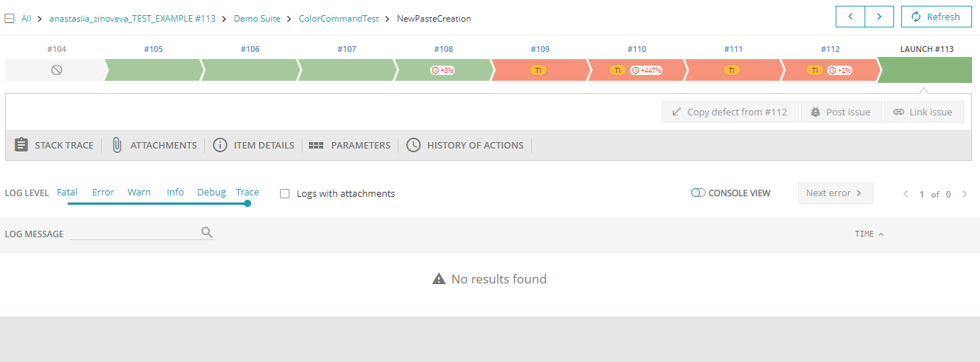
Task: Click the Post issue button
Action: tap(841, 112)
